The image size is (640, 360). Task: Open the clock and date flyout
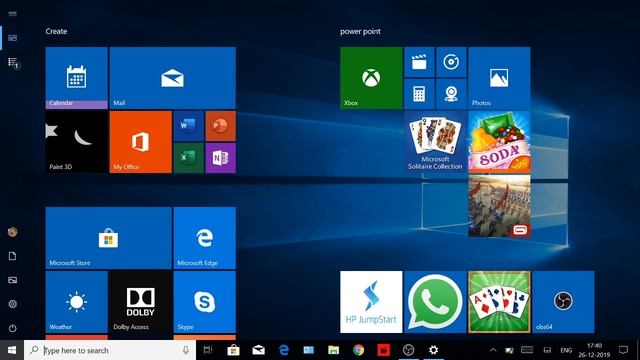594,350
